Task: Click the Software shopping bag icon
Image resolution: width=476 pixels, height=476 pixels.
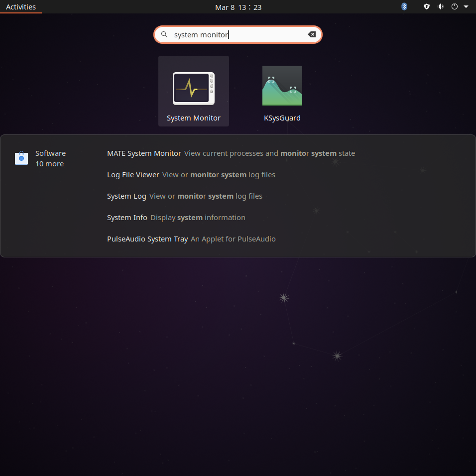Action: (x=21, y=158)
